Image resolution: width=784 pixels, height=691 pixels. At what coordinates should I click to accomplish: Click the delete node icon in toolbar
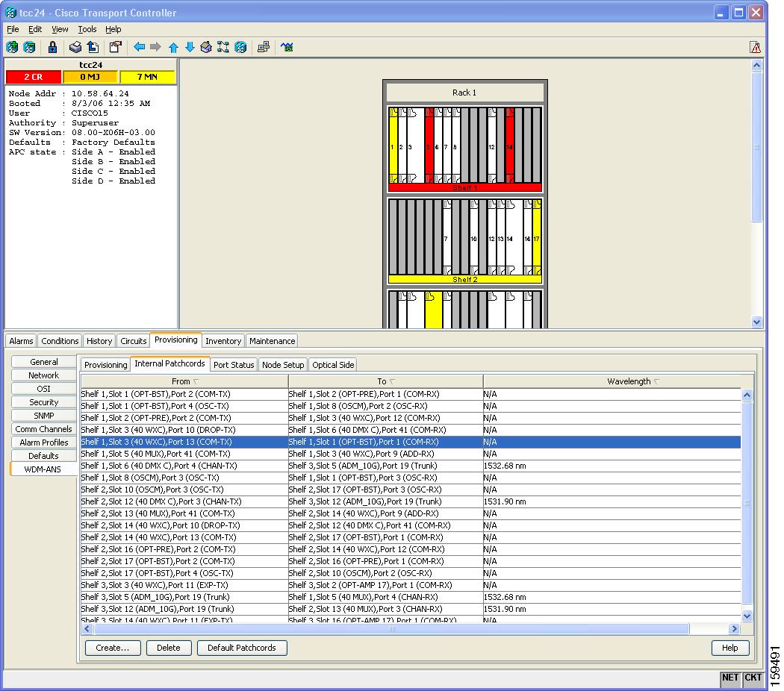(30, 47)
